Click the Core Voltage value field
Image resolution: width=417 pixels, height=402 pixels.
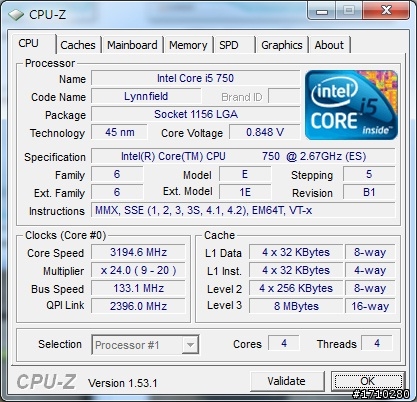point(265,132)
